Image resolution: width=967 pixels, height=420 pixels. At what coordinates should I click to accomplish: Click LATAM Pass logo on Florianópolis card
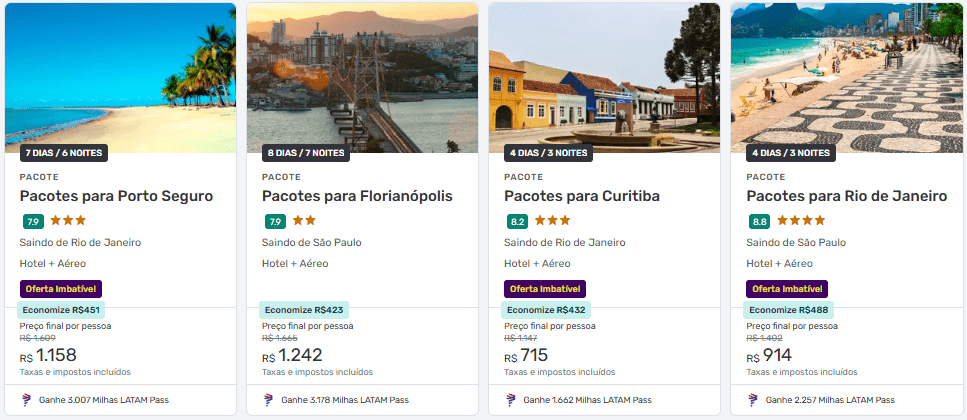coord(269,400)
